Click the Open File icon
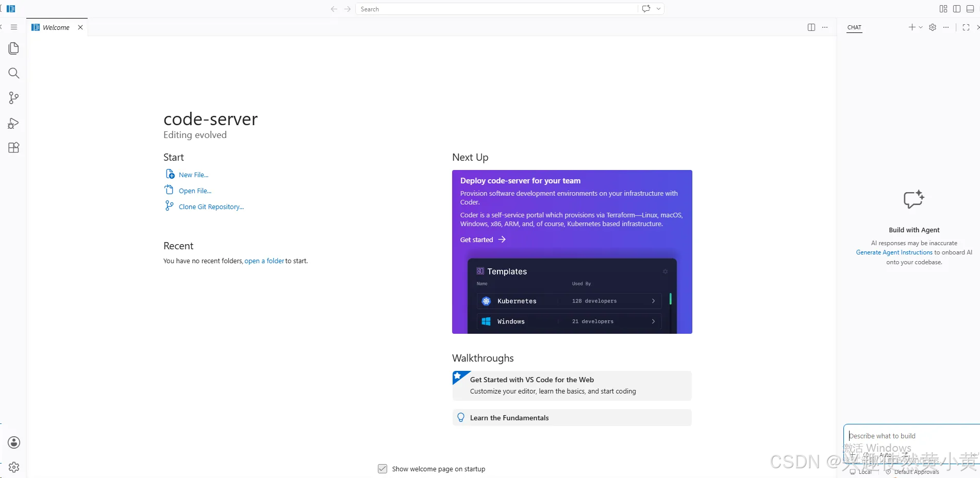The image size is (980, 478). coord(169,190)
